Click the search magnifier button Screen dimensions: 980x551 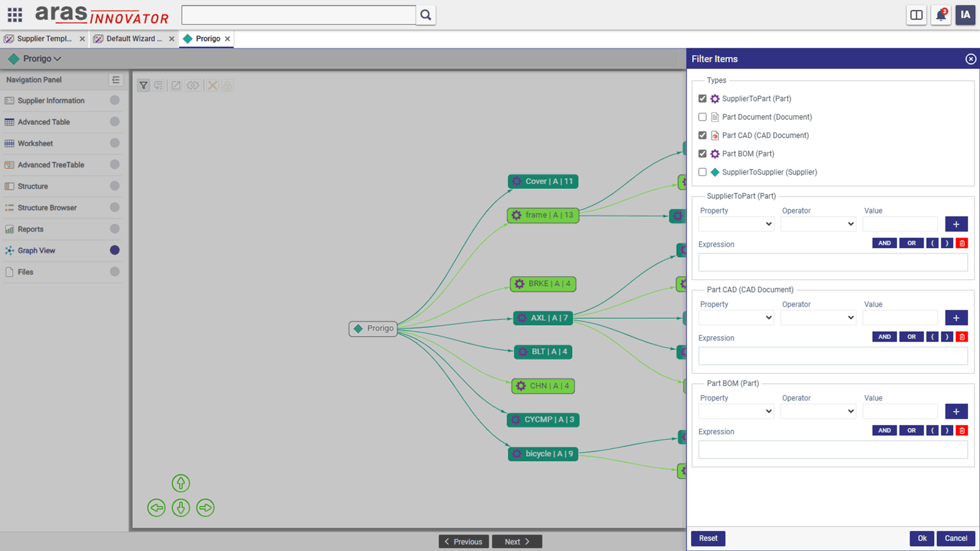point(426,15)
